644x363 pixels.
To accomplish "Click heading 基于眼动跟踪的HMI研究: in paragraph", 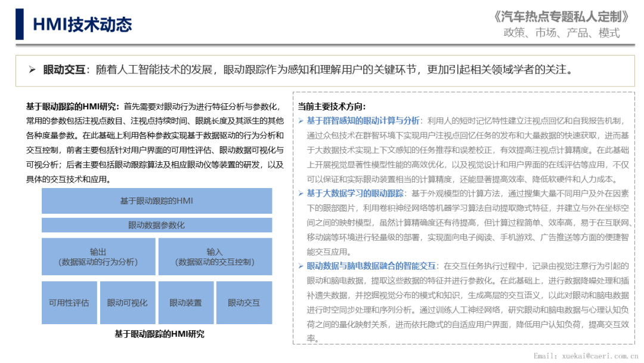I will pyautogui.click(x=73, y=106).
